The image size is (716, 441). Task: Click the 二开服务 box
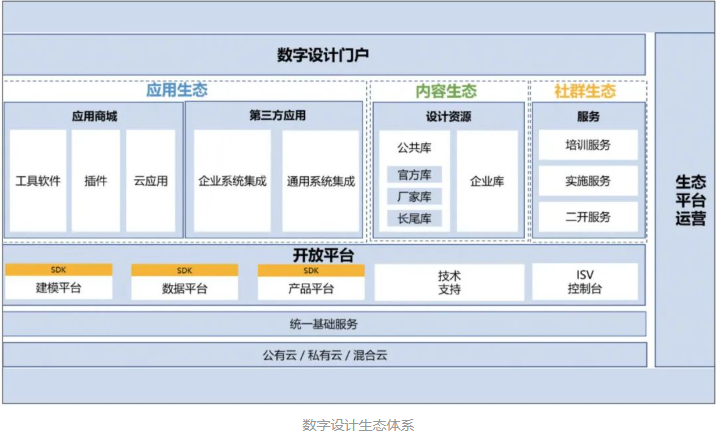tap(587, 217)
